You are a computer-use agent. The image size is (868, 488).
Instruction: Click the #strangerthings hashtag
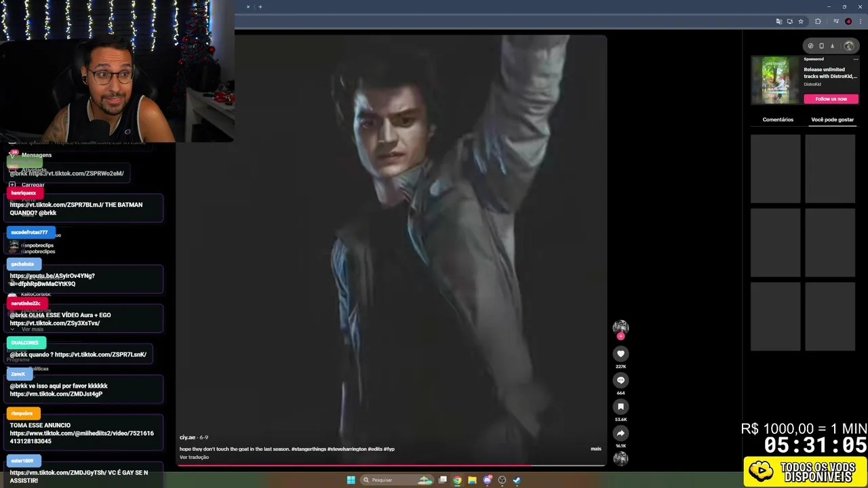pyautogui.click(x=309, y=449)
